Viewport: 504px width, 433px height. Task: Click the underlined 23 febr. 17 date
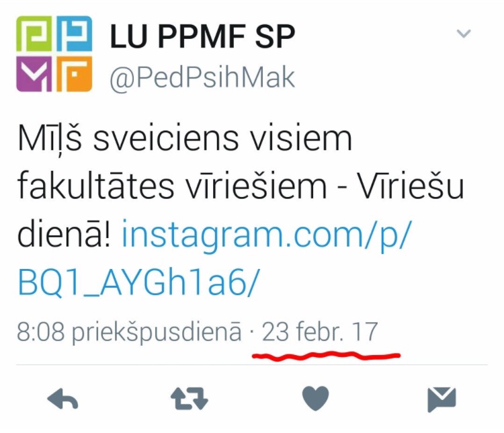pyautogui.click(x=320, y=331)
